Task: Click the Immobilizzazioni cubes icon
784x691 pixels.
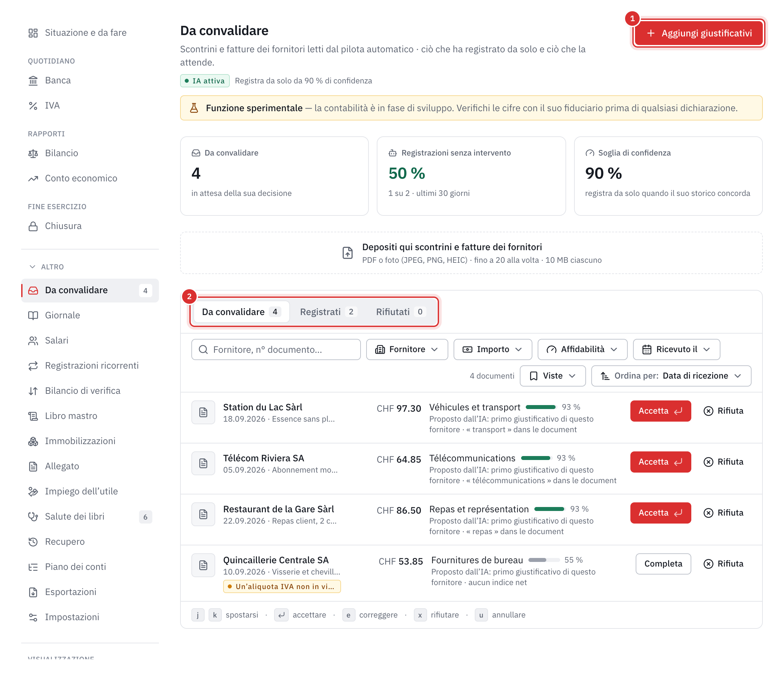Action: click(x=33, y=441)
